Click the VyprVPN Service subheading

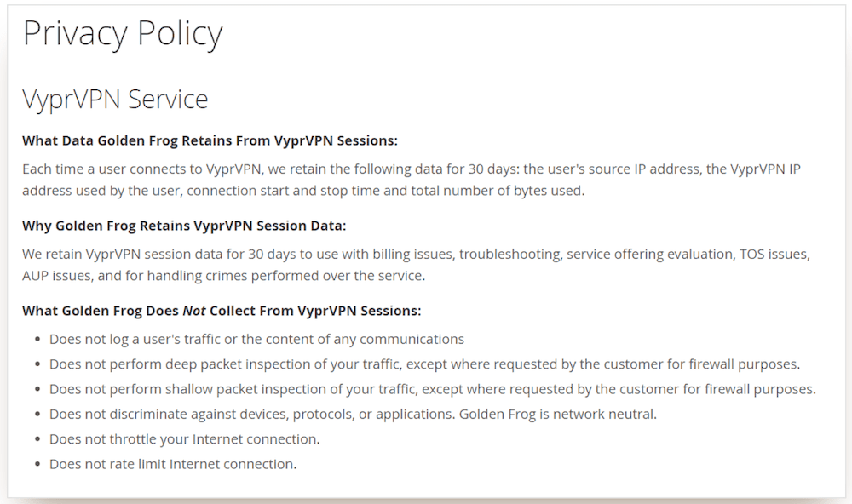tap(115, 99)
